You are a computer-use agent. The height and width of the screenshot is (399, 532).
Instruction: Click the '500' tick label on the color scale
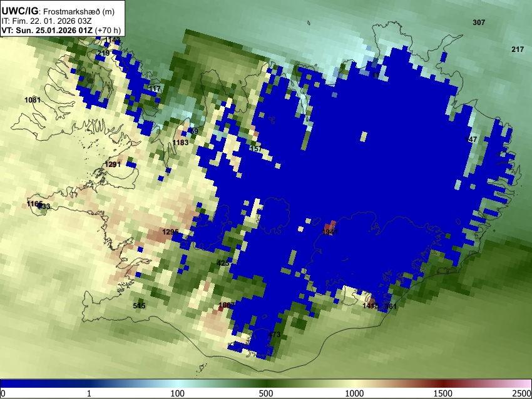266,393
